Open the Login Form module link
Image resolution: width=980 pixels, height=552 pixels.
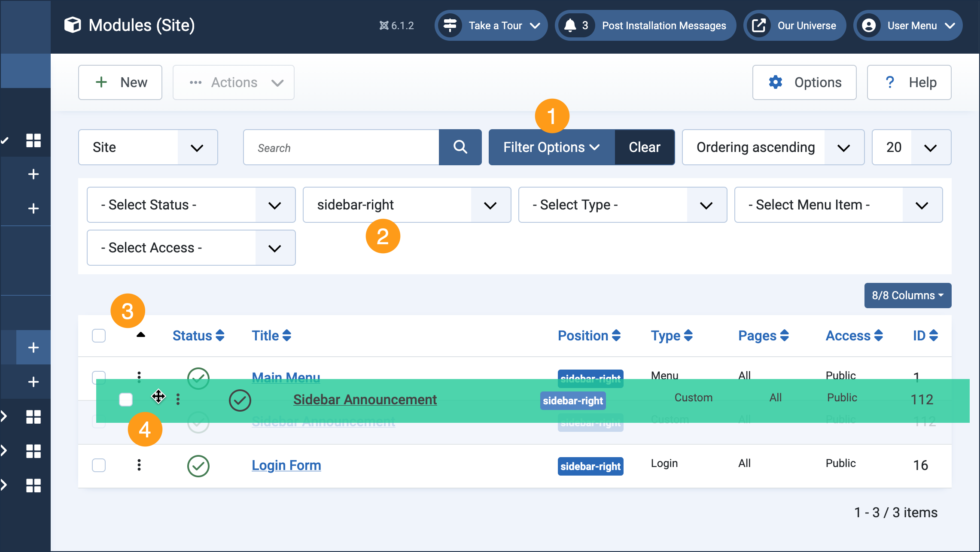tap(286, 465)
